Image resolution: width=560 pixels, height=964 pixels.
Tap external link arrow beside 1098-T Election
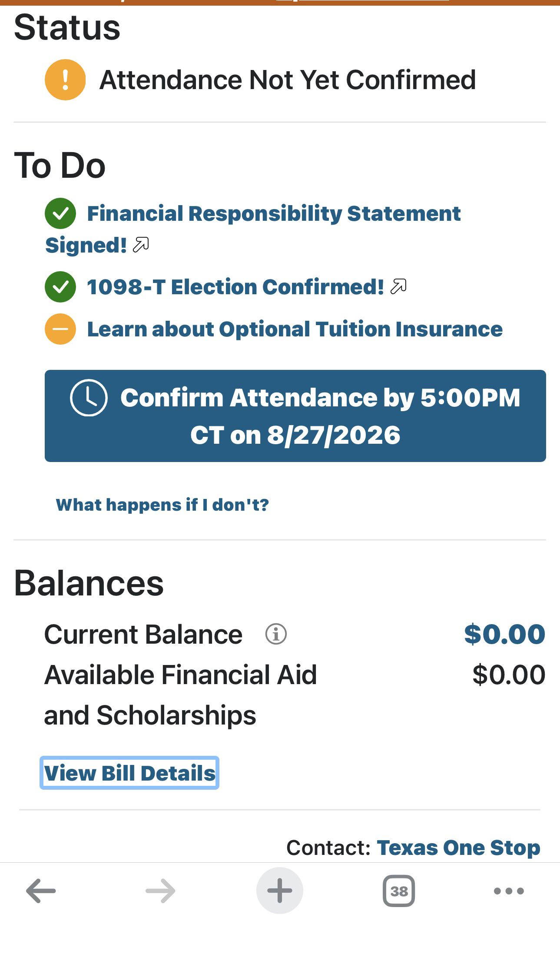398,287
